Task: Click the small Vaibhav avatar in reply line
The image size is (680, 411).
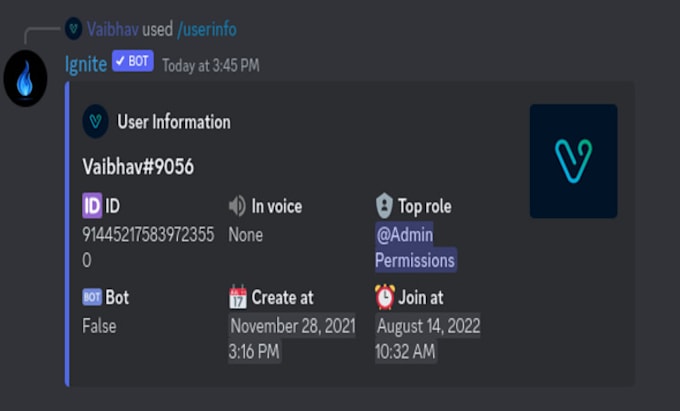Action: 73,29
